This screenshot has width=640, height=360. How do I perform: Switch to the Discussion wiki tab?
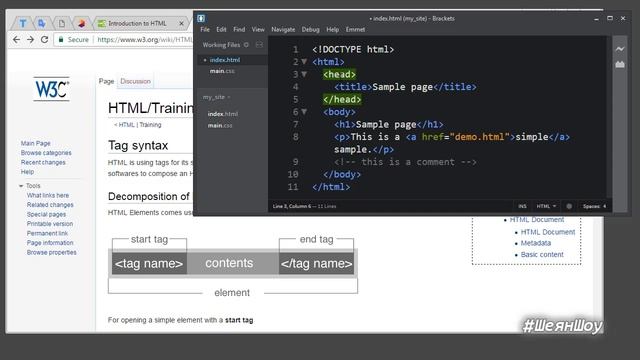pos(136,81)
